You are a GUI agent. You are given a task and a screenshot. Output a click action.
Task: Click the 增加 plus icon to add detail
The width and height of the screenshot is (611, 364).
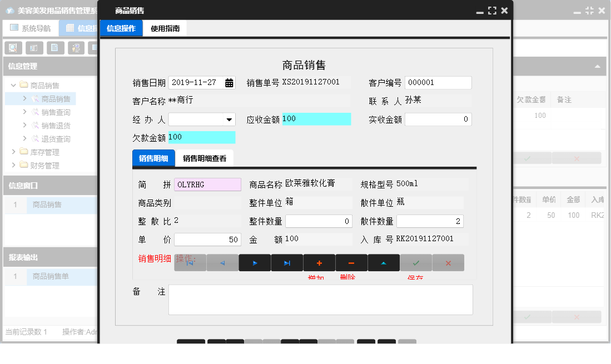coord(319,262)
